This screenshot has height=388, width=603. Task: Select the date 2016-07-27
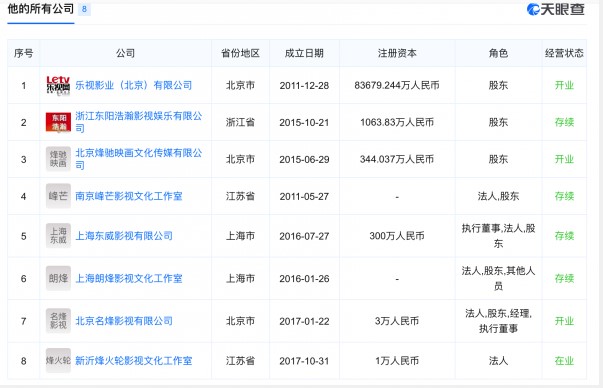(x=304, y=236)
